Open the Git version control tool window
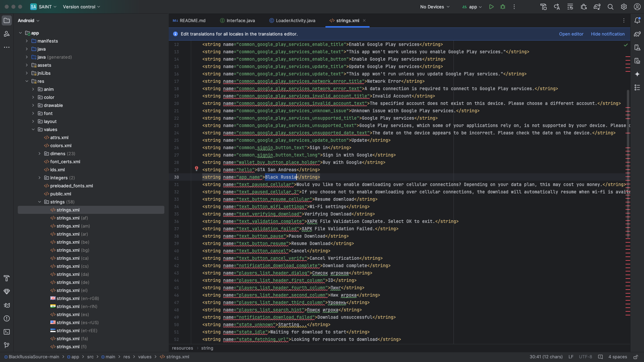The width and height of the screenshot is (644, 362). coord(7,345)
